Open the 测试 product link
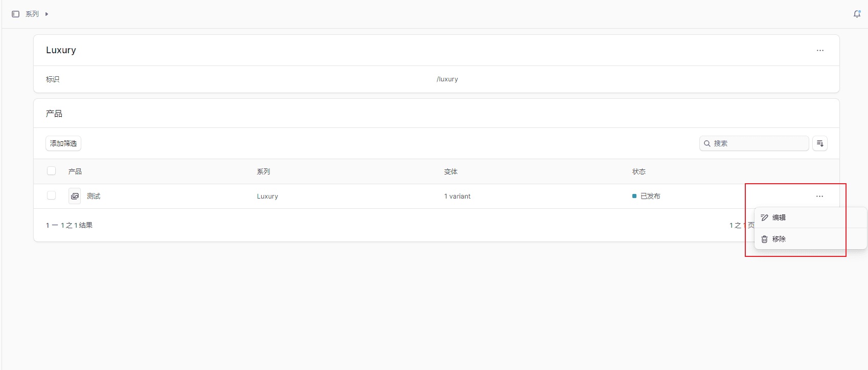This screenshot has width=868, height=370. [x=94, y=196]
